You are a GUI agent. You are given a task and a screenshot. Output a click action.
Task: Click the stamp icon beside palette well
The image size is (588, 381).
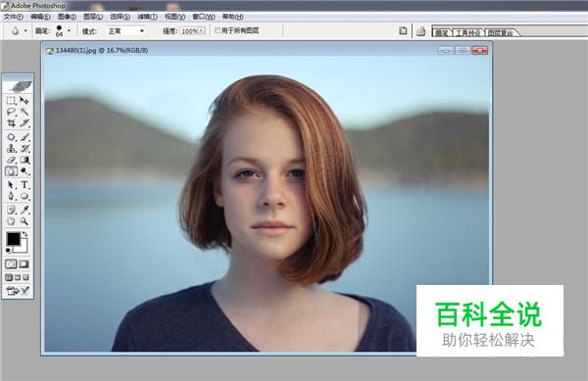tap(421, 31)
